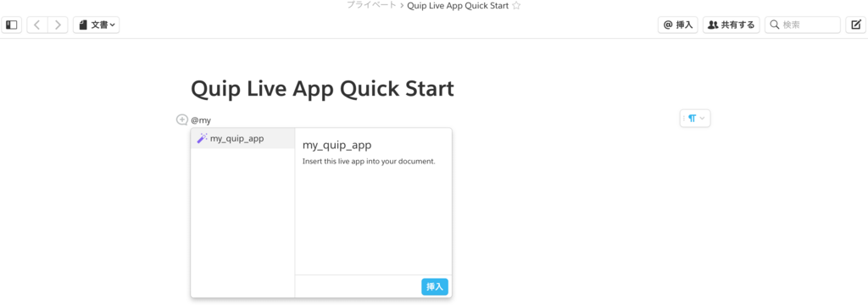The height and width of the screenshot is (305, 868).
Task: Open the 共有する share button
Action: [731, 25]
